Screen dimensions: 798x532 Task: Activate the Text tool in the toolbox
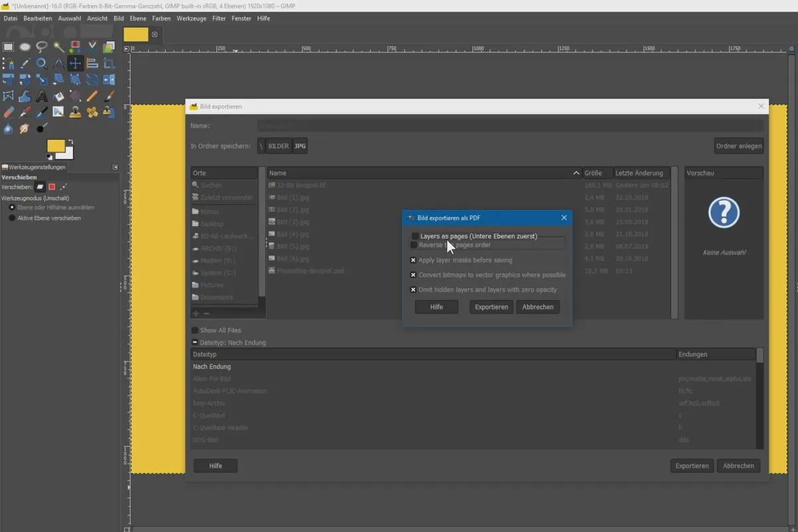[42, 96]
